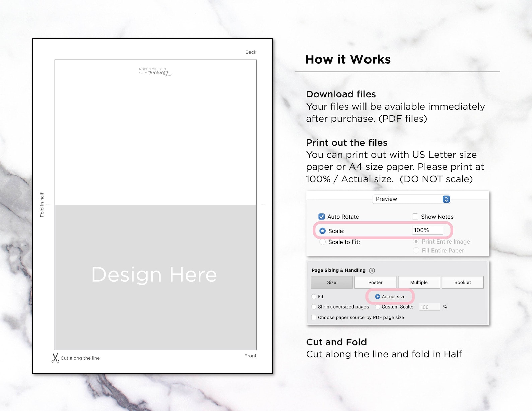
Task: Select the Booklet tab button
Action: point(463,282)
